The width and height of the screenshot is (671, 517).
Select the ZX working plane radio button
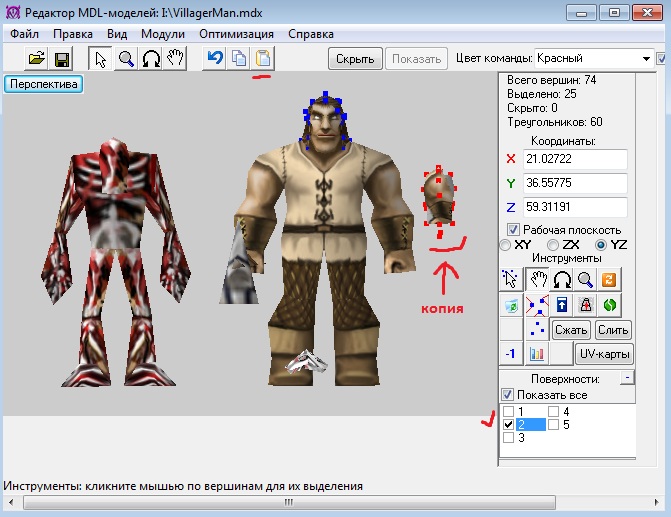point(553,245)
